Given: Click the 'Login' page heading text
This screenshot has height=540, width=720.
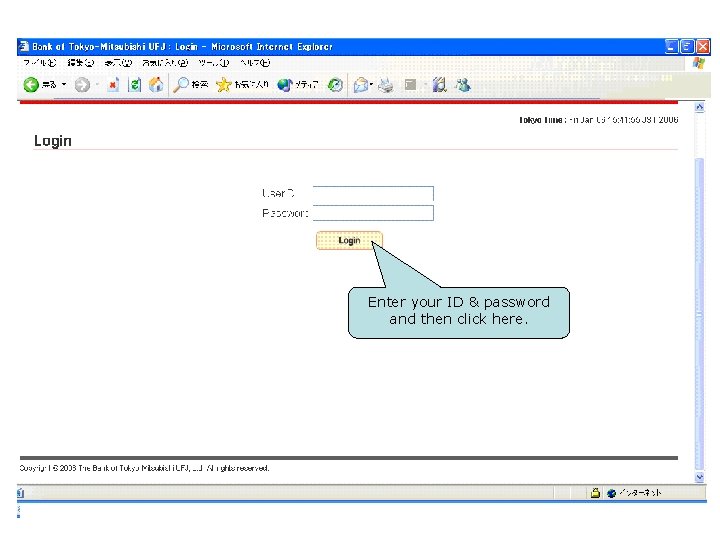Looking at the screenshot, I should click(53, 141).
